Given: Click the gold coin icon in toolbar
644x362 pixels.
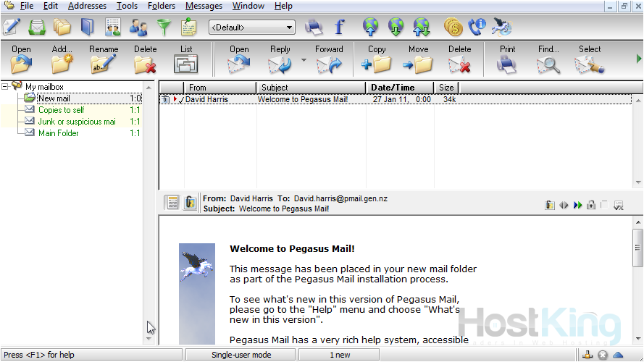Looking at the screenshot, I should click(453, 28).
